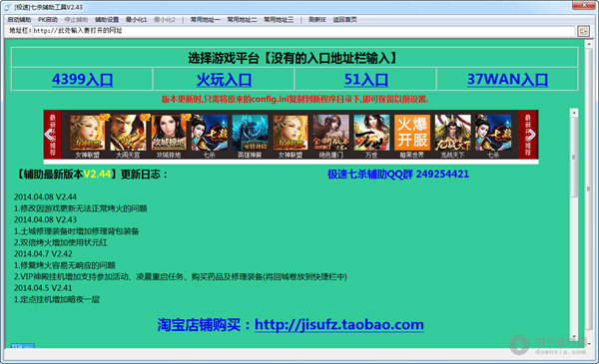Click the carousel left arrow

[x=49, y=135]
